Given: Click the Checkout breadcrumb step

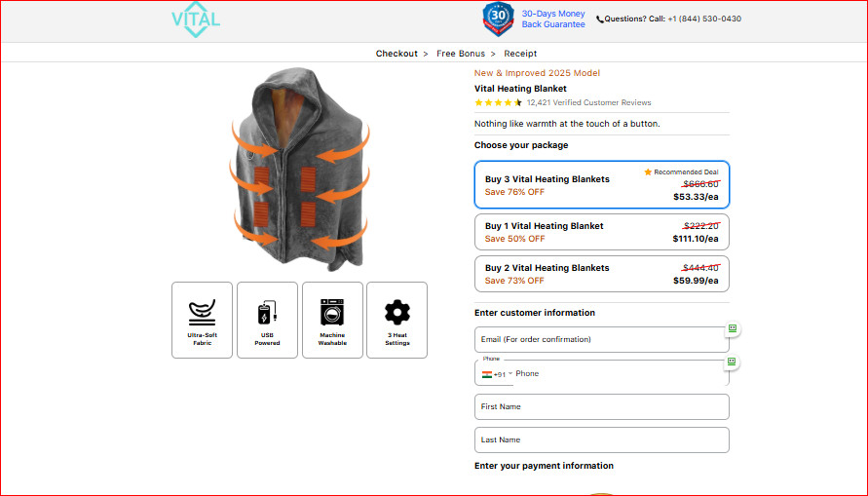Looking at the screenshot, I should (396, 54).
